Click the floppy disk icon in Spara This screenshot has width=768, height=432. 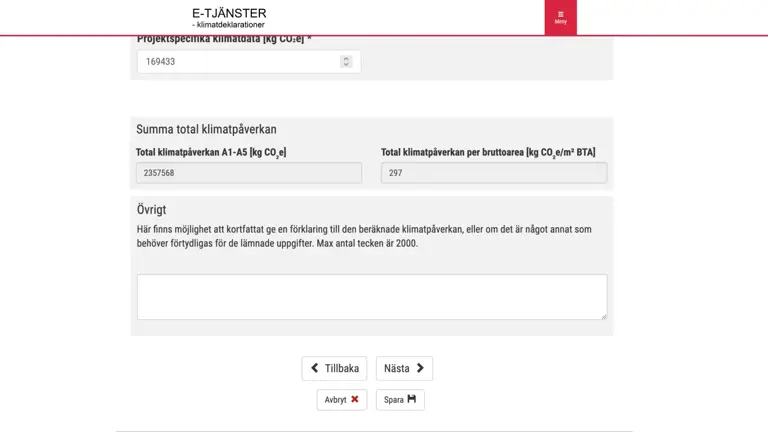point(411,399)
